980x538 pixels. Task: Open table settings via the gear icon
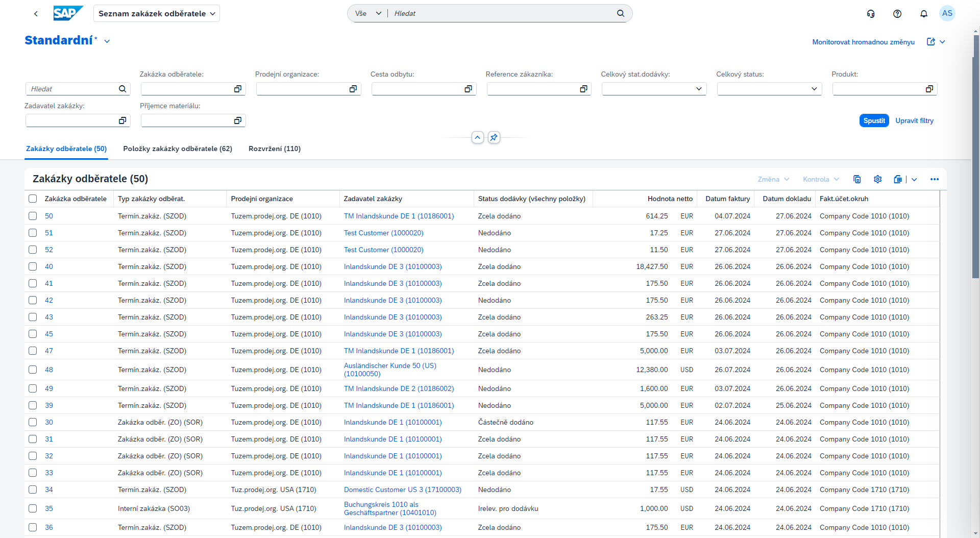[x=877, y=179]
